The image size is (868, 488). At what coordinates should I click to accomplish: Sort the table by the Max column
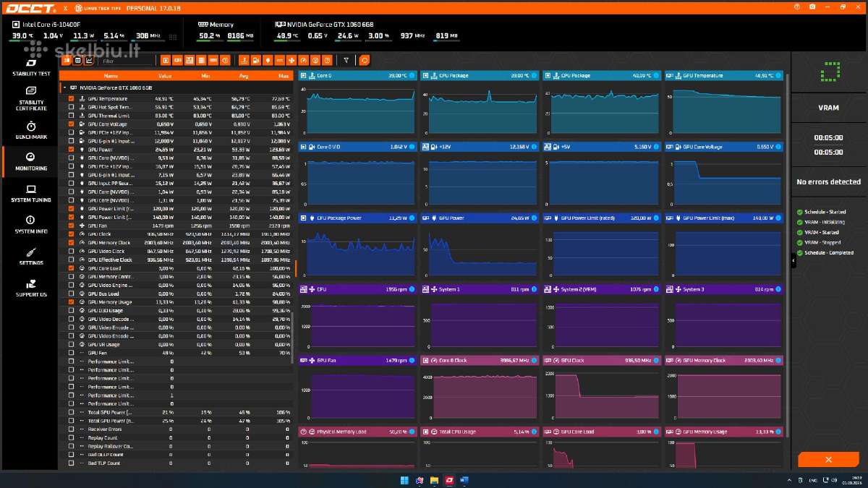283,75
